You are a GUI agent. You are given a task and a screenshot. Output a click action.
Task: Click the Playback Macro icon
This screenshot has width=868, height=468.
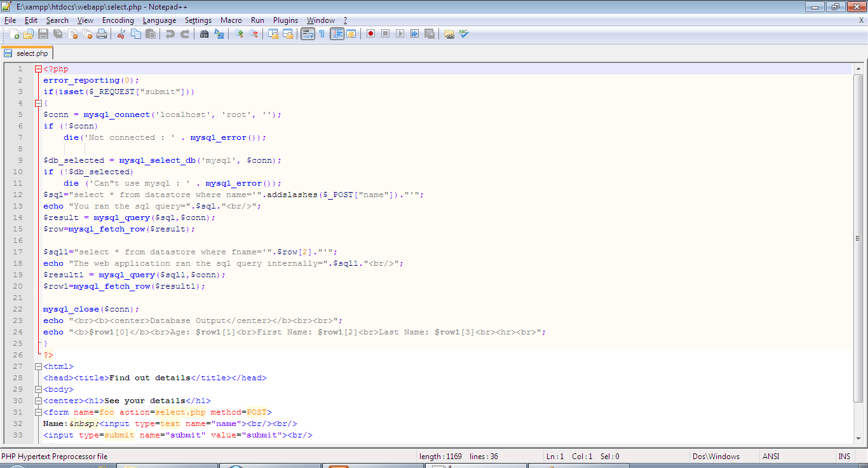pyautogui.click(x=399, y=33)
